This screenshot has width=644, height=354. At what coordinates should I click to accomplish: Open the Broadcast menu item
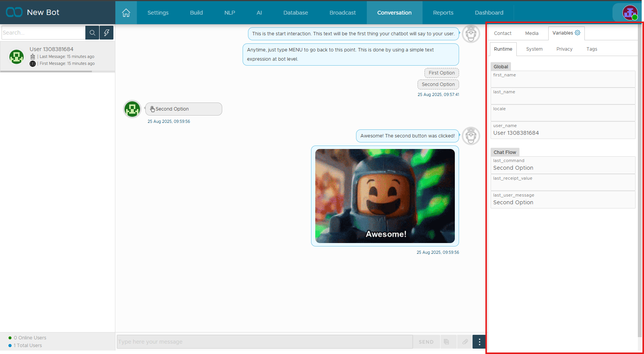pyautogui.click(x=342, y=13)
